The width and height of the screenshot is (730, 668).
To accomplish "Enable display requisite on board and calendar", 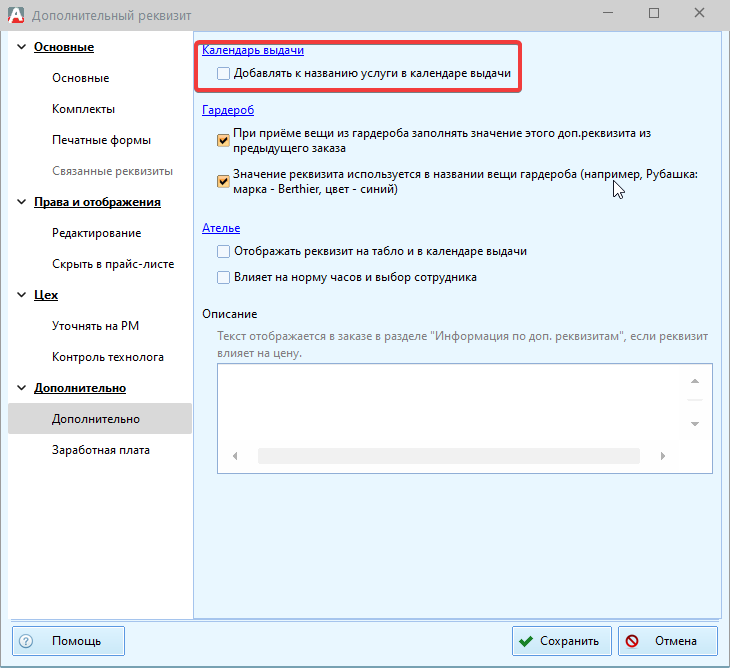I will click(x=223, y=251).
